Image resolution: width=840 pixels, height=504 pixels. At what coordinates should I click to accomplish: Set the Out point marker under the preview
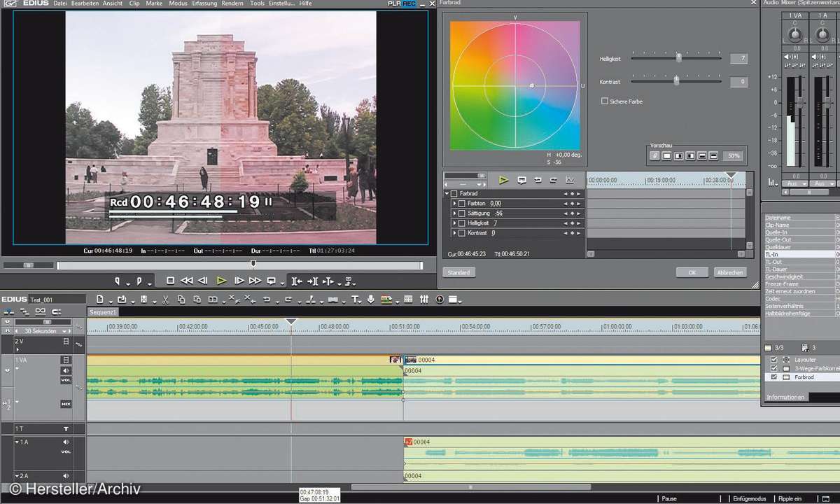(x=139, y=281)
